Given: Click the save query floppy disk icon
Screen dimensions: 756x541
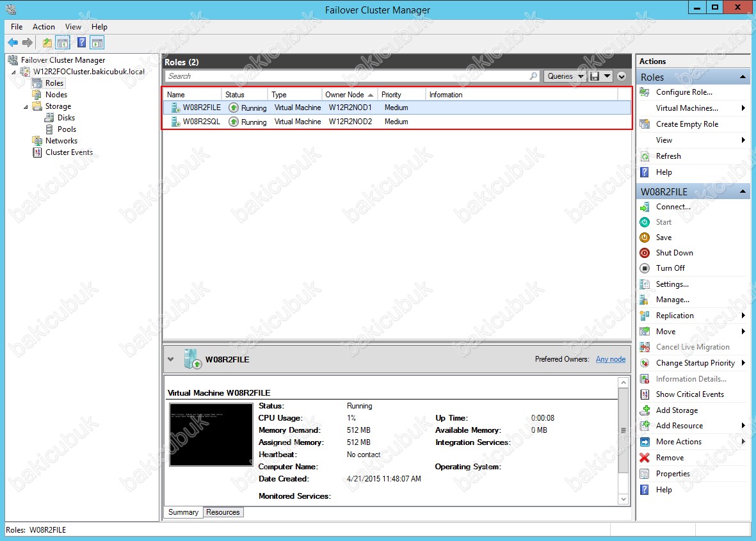Looking at the screenshot, I should click(595, 76).
